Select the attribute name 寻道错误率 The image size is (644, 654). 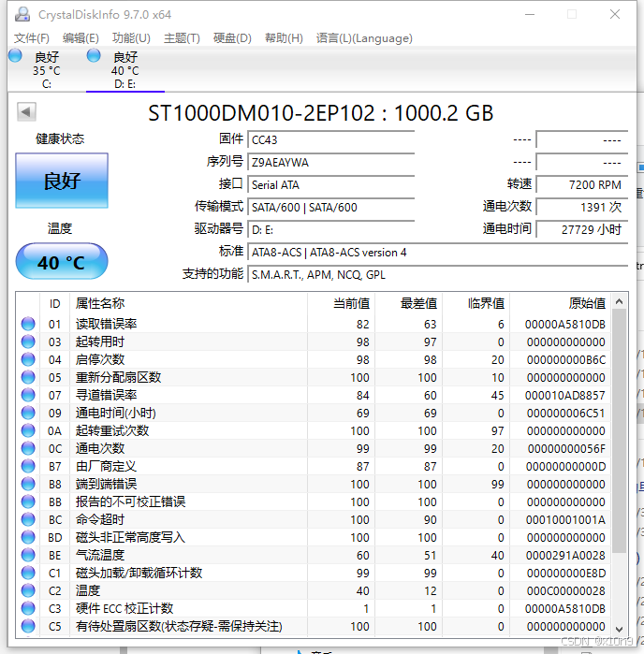coord(106,395)
